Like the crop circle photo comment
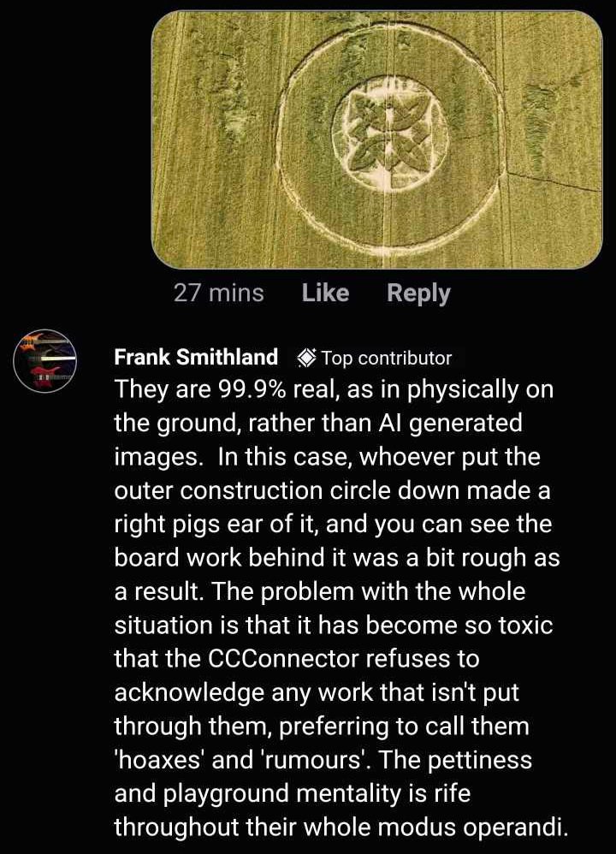 [x=325, y=293]
